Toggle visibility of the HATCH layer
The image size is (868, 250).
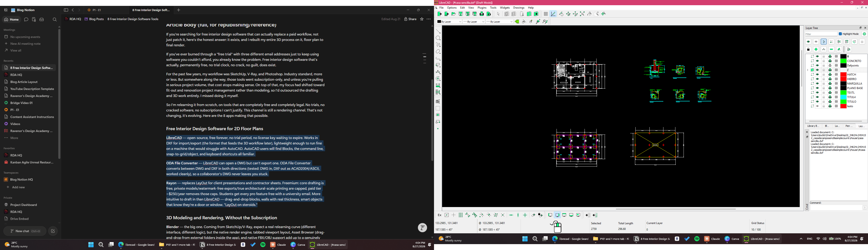click(817, 74)
